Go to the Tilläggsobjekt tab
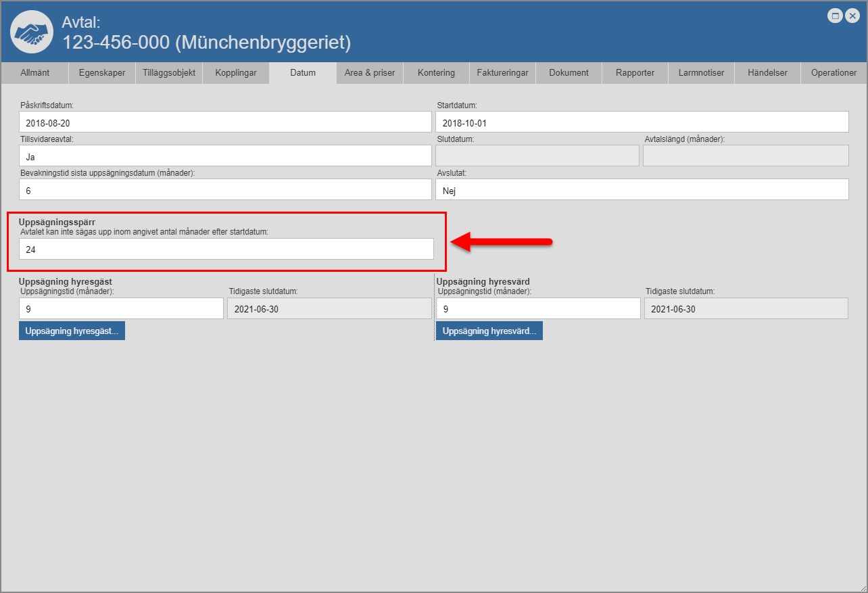Viewport: 868px width, 593px height. coord(169,73)
